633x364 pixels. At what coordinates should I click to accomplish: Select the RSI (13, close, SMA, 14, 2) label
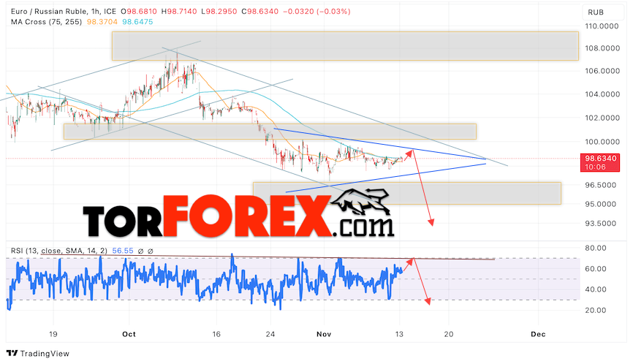pyautogui.click(x=59, y=251)
